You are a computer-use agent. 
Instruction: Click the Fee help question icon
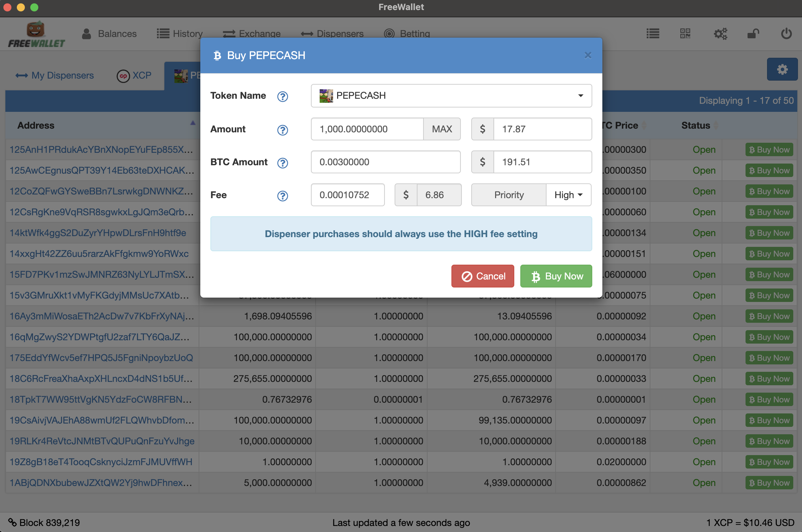pos(282,196)
